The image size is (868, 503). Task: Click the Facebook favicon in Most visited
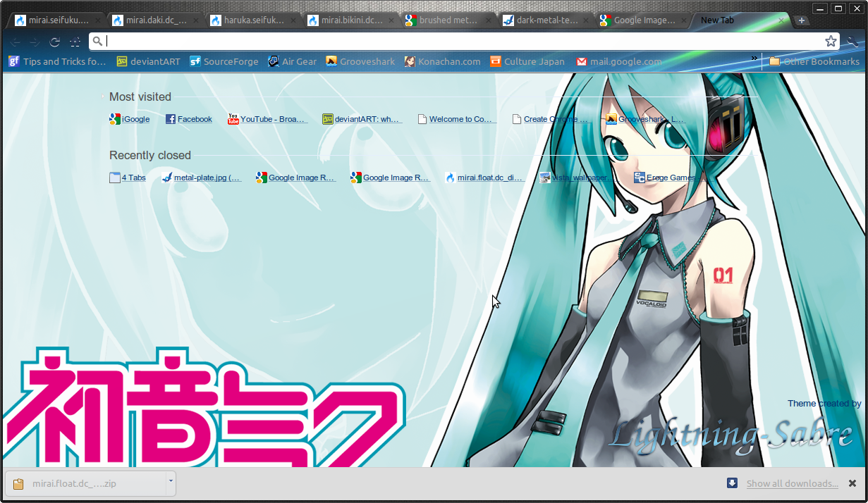[x=170, y=119]
